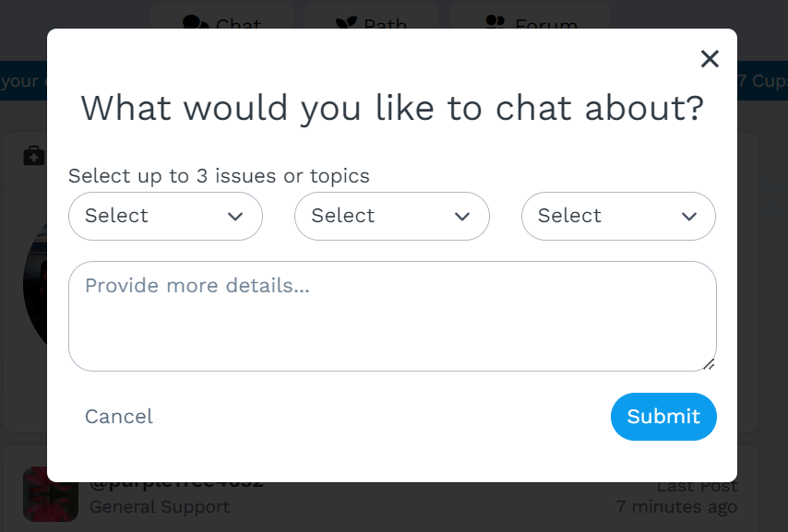
Task: Submit the chat topic form
Action: coord(663,417)
